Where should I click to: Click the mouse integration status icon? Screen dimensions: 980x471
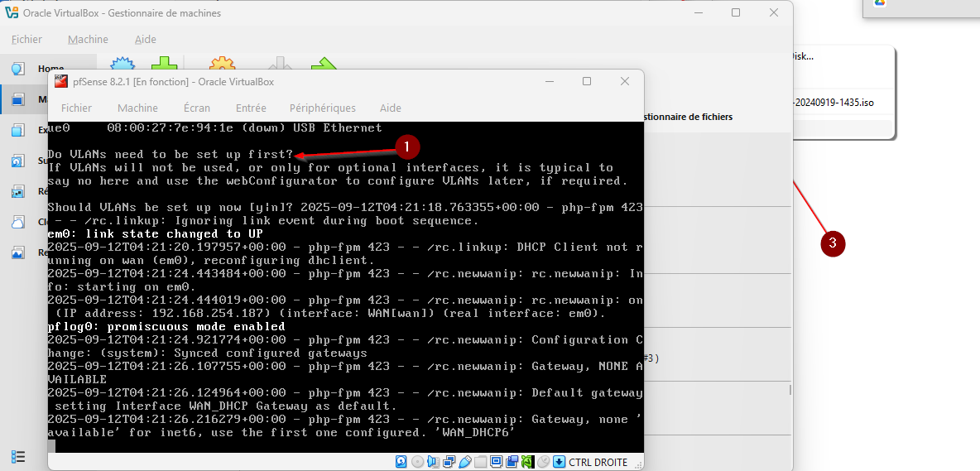[x=543, y=462]
